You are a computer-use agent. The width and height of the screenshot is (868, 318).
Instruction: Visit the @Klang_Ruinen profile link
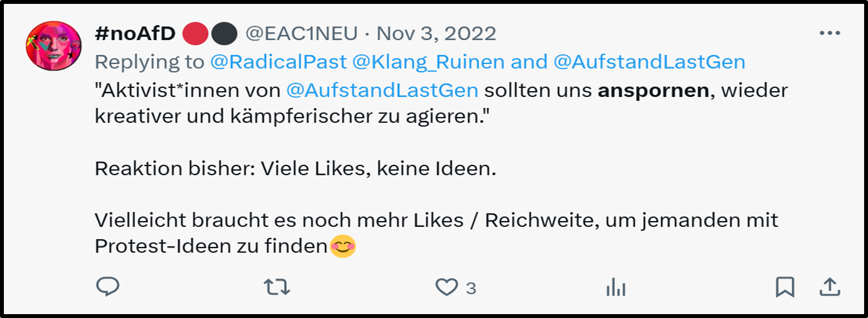click(429, 62)
